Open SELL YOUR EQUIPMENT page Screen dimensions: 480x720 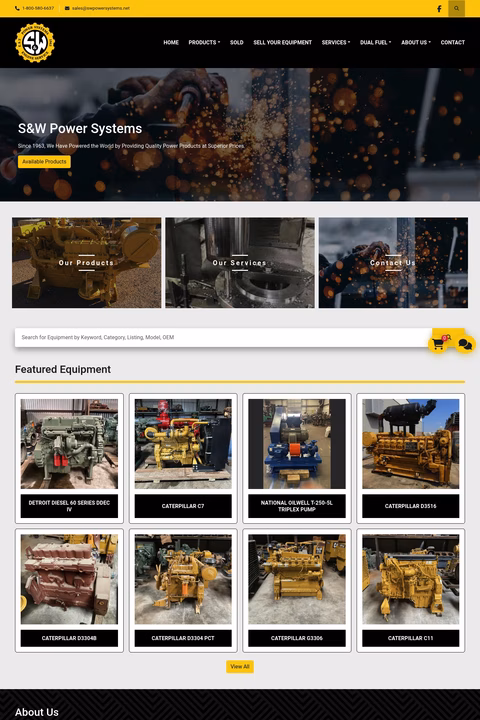(x=282, y=42)
